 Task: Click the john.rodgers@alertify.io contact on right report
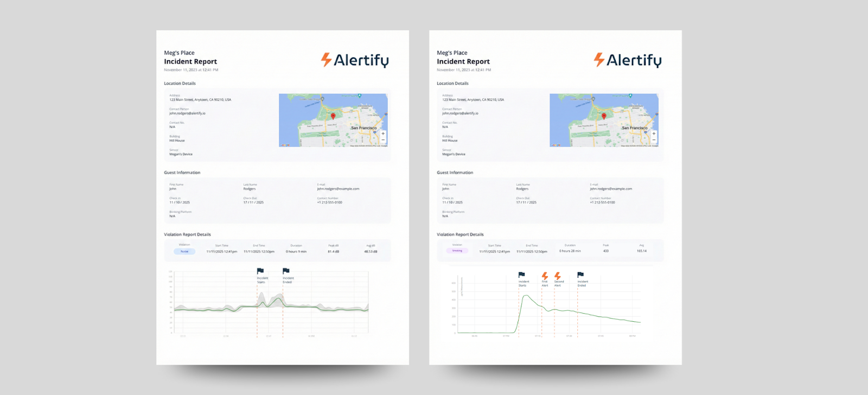[x=460, y=113]
